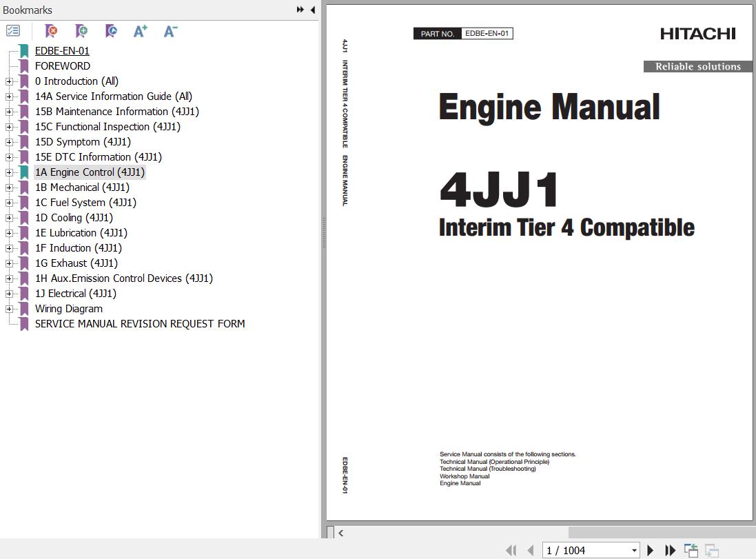Expand 15E DTC Information bookmark

coord(9,157)
